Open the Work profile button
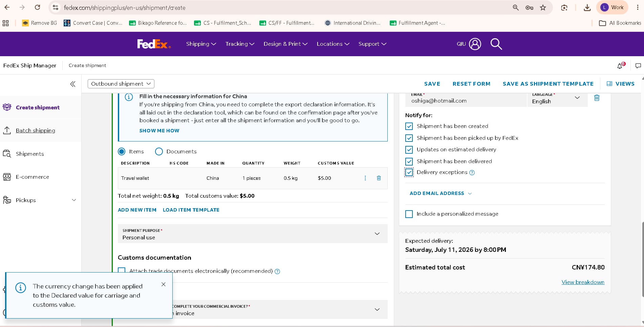This screenshot has height=327, width=644. point(612,7)
